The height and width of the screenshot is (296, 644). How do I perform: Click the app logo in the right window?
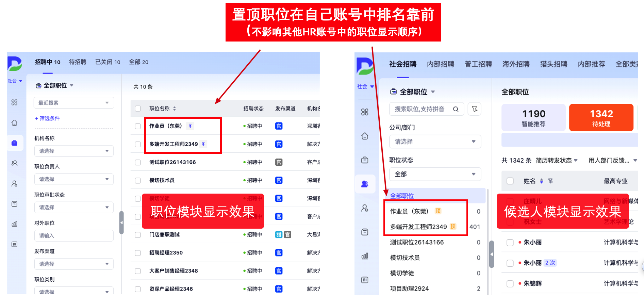coord(365,66)
